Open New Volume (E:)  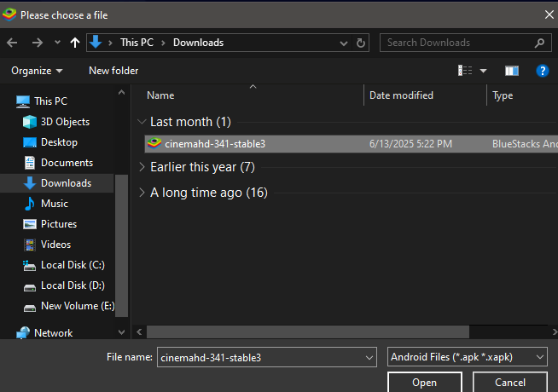[x=78, y=306]
